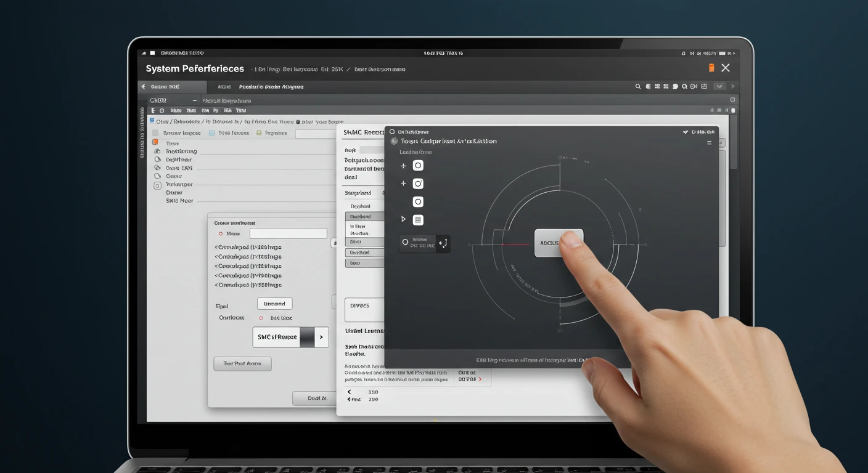
Task: Click the text field beside the red radio
Action: click(288, 233)
